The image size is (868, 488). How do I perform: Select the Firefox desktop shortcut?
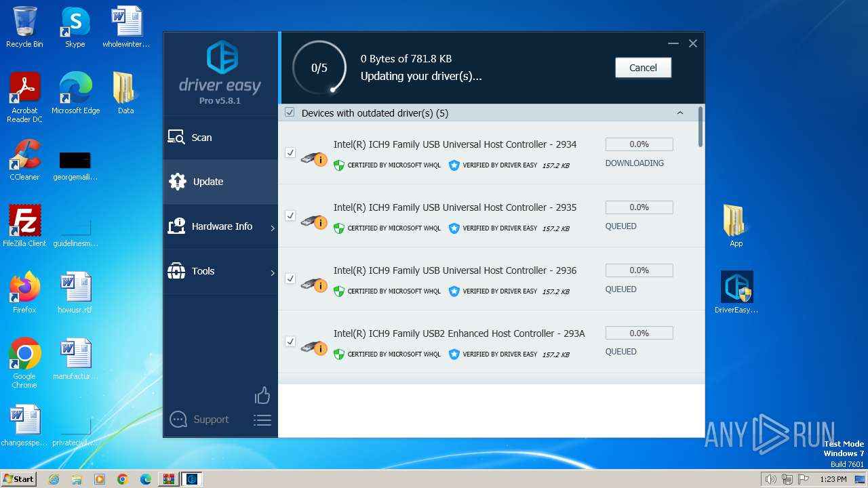pos(24,293)
